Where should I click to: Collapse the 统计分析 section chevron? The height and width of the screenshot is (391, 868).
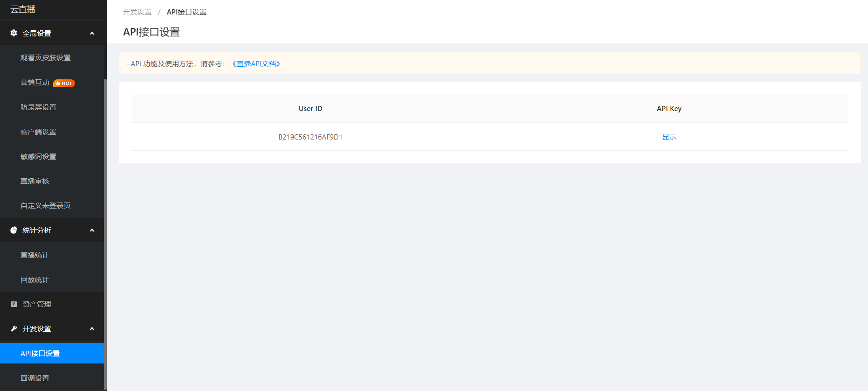coord(92,230)
